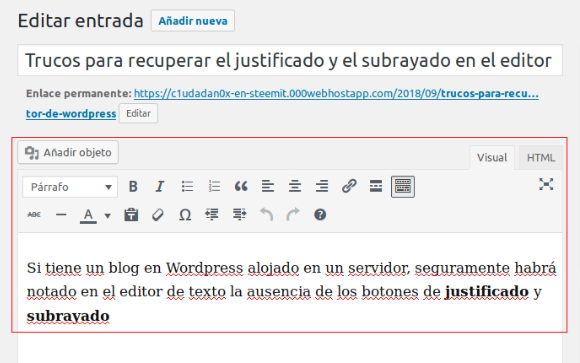The height and width of the screenshot is (363, 580).
Task: Insert the Read More tag
Action: click(x=376, y=186)
